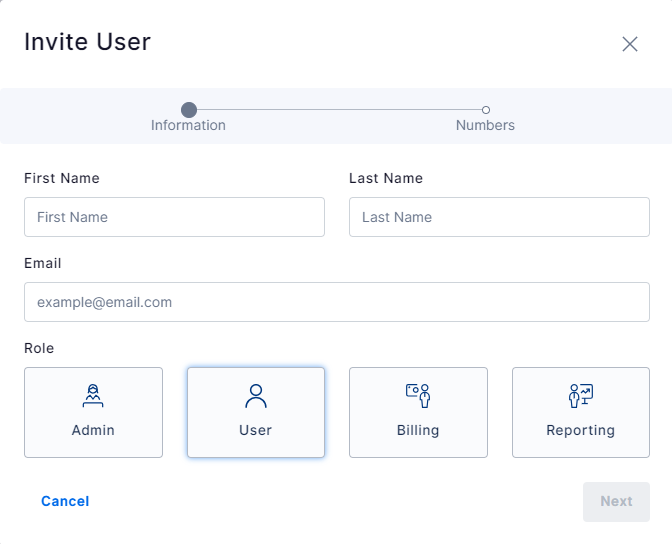Click the Admin role headset icon
The height and width of the screenshot is (544, 672).
pyautogui.click(x=93, y=396)
